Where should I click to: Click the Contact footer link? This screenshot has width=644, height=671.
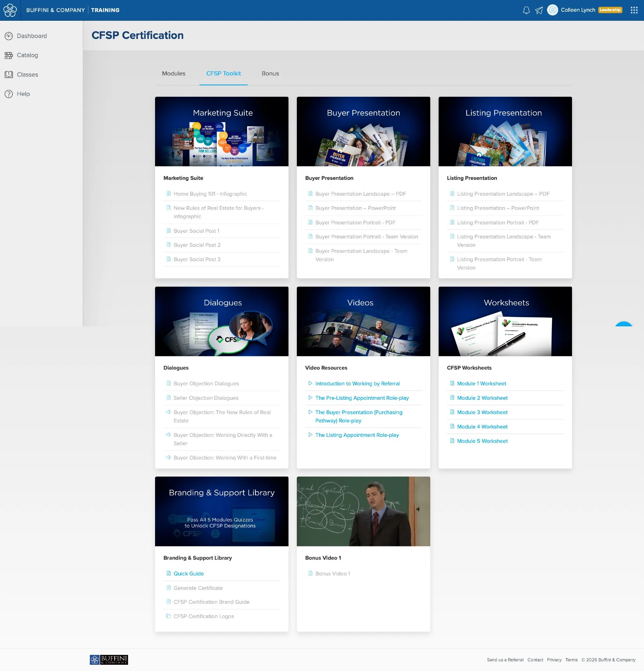(535, 660)
